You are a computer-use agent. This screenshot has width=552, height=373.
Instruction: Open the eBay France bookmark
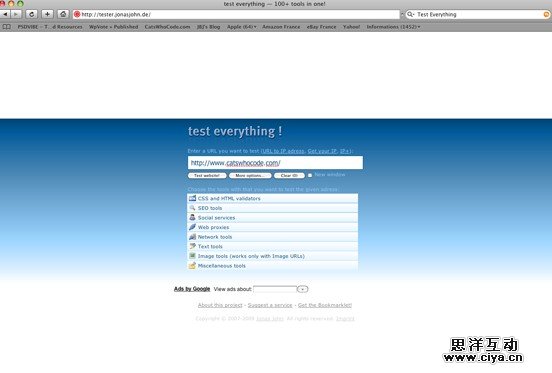pos(321,27)
